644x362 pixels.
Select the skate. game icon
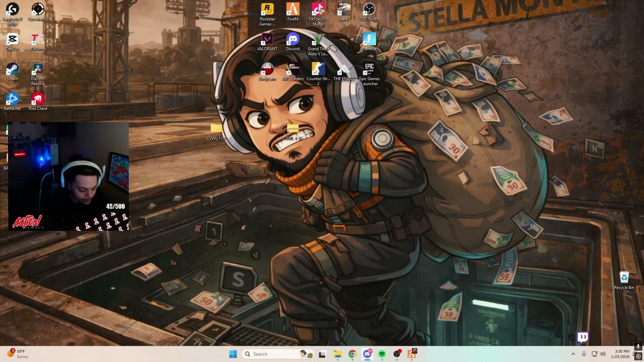(x=344, y=12)
